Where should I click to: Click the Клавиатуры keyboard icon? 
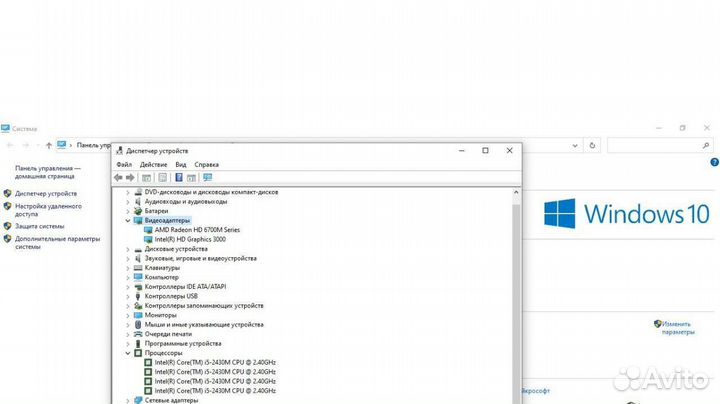[x=138, y=268]
